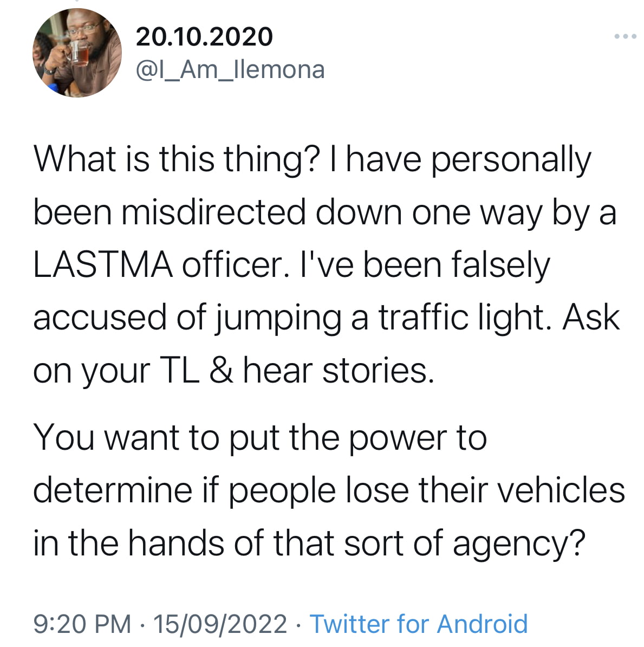This screenshot has width=644, height=647.
Task: Select the word LASTMA in the tweet
Action: click(x=103, y=265)
